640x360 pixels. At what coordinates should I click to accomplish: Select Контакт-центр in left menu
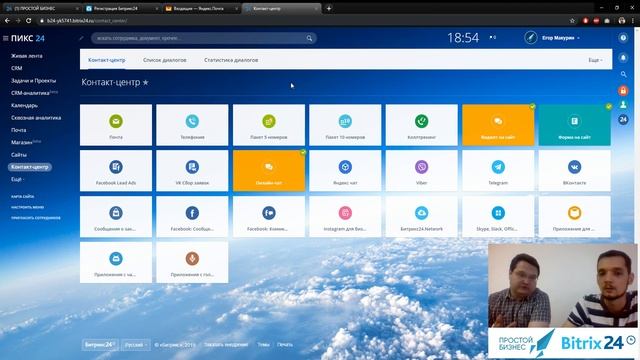coord(30,167)
